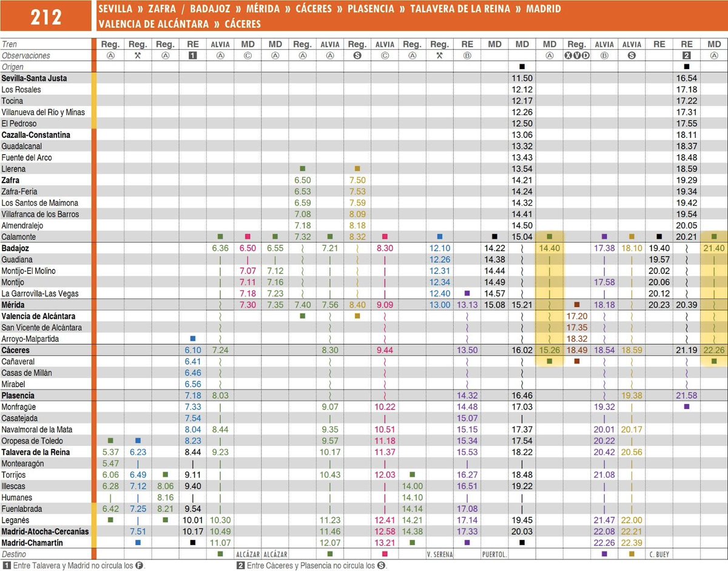Click the X V D day symbols in Observaciones row

[577, 55]
